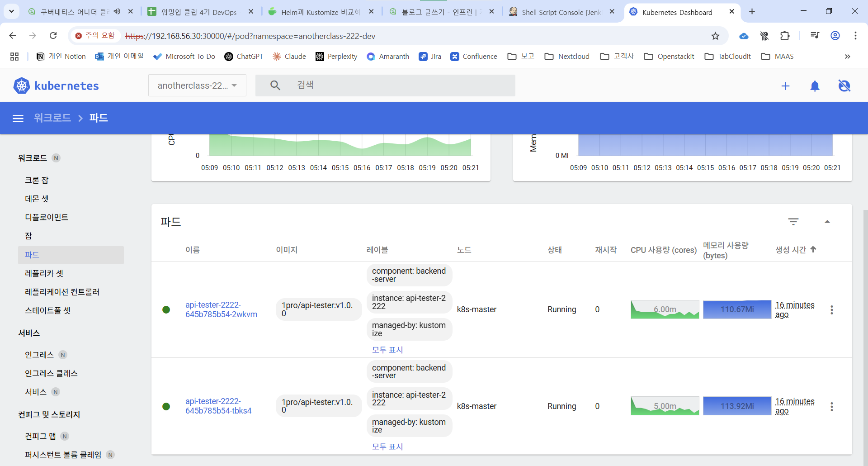This screenshot has width=868, height=466.
Task: Open pod api-tester-2222-645b785b54-tbks4
Action: 218,406
